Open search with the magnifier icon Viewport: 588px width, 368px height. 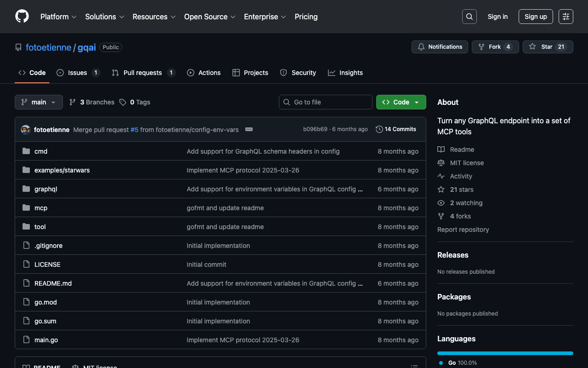click(469, 17)
